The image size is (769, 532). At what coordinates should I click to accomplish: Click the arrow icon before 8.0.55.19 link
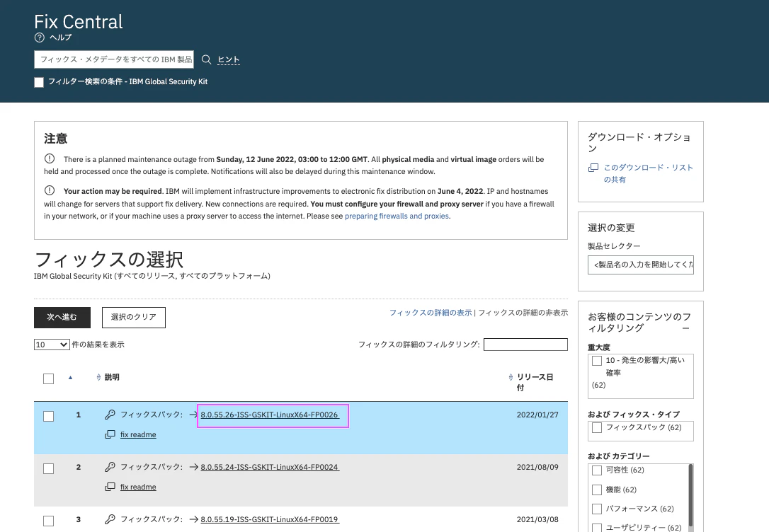[x=194, y=520]
